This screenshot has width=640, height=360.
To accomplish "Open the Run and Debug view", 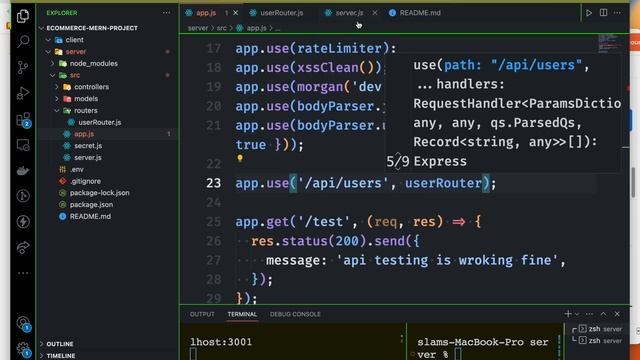I will [x=23, y=93].
